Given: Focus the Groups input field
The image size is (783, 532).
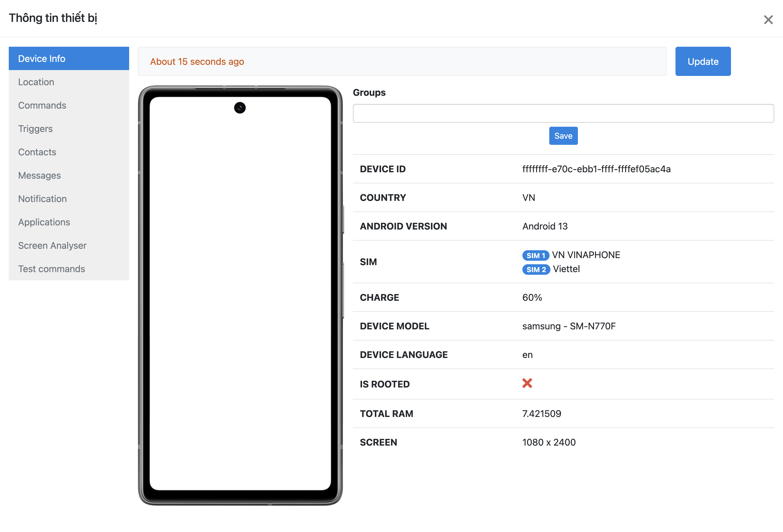Looking at the screenshot, I should (563, 113).
